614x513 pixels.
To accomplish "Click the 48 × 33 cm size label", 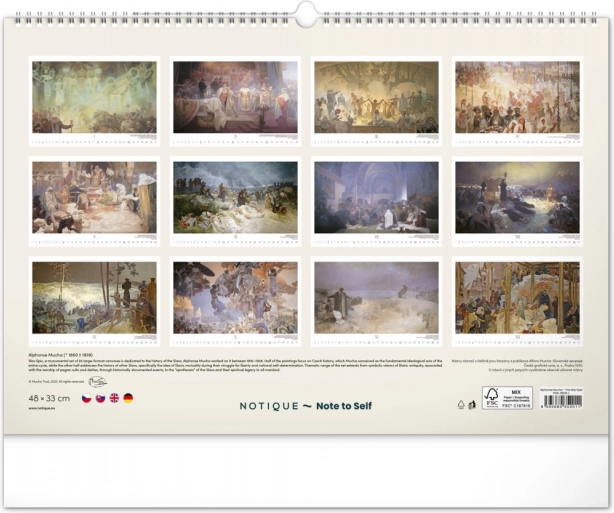I will coord(50,398).
